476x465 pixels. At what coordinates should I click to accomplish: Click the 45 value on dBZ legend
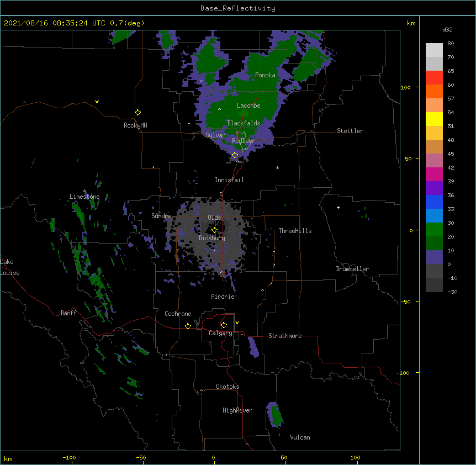[x=451, y=154]
